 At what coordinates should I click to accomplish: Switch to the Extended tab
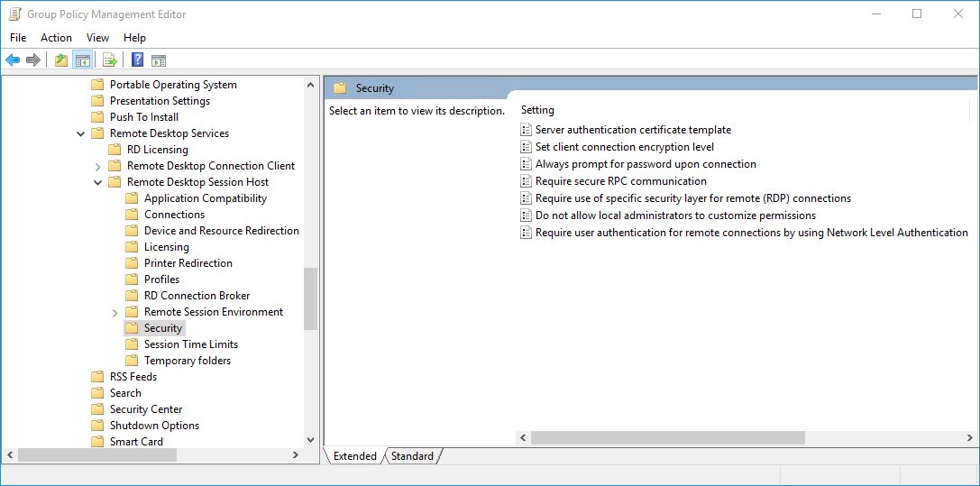[x=355, y=456]
